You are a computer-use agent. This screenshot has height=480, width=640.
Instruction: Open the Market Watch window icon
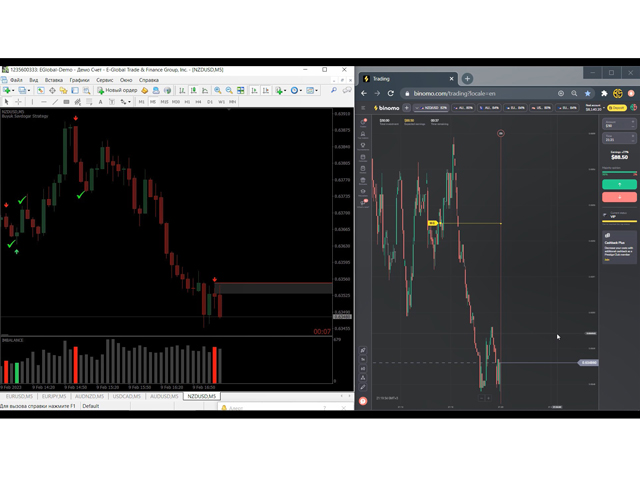tap(41, 90)
